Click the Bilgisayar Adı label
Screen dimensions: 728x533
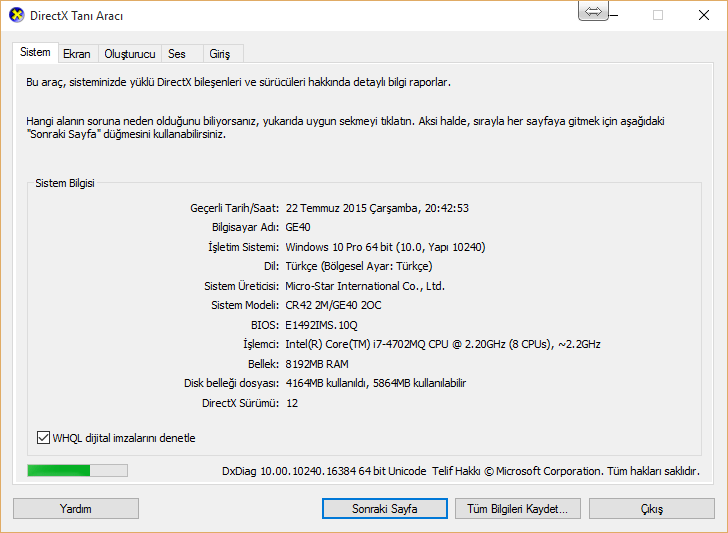pos(246,228)
